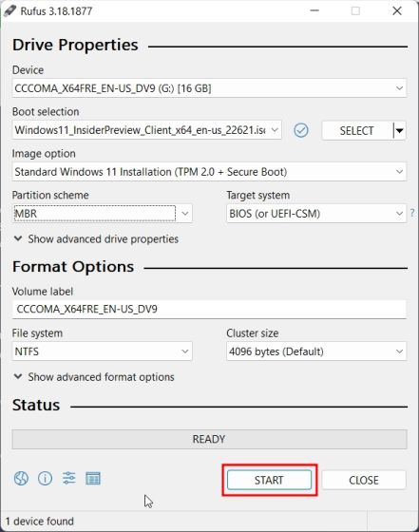Click the Rufus USB app icon
419x532 pixels.
click(10, 10)
